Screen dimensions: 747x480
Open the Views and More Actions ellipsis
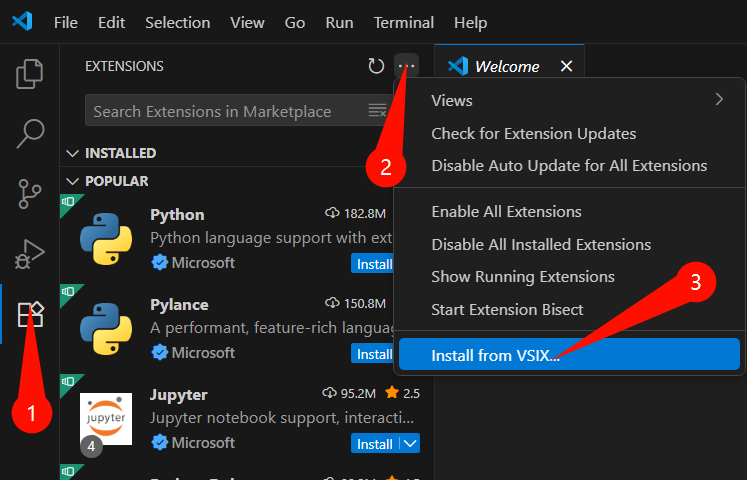point(406,66)
